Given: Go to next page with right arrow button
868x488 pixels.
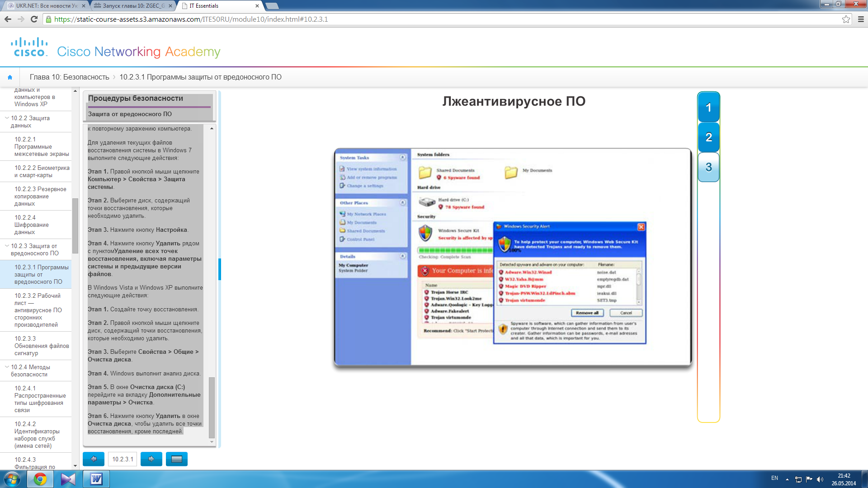Looking at the screenshot, I should point(151,459).
